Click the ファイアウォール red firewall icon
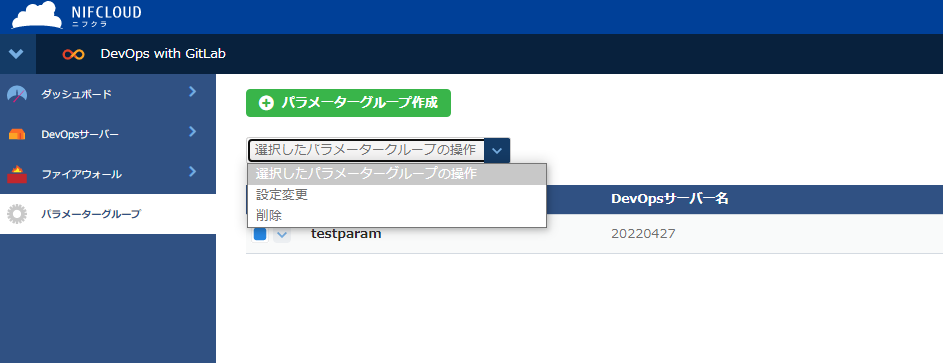Screen dimensions: 943x363 17,174
